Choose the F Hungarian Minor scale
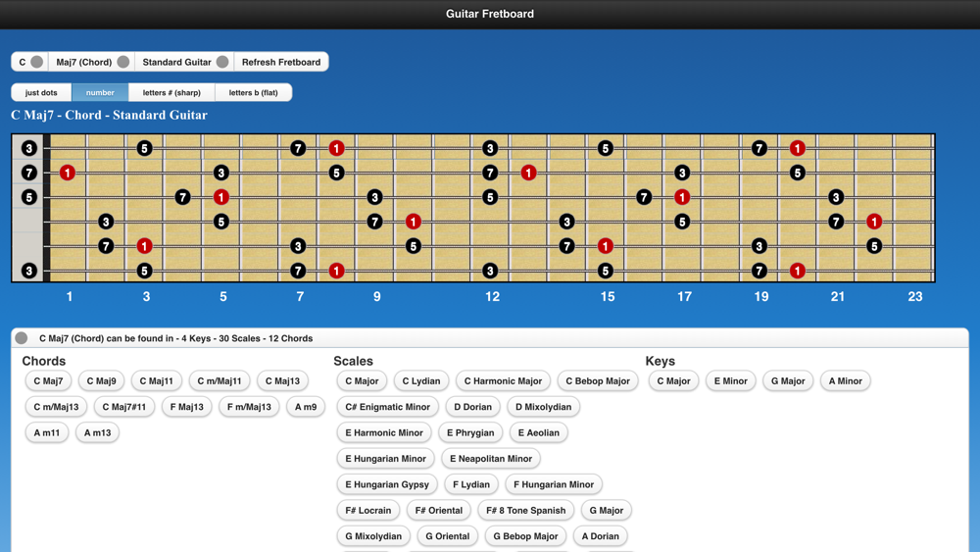This screenshot has width=980, height=552. tap(554, 484)
